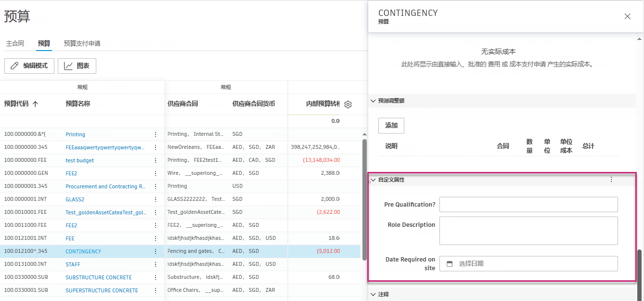Viewport: 644px width, 301px height.
Task: Open kebab menu next to FEE budget name
Action: tap(155, 238)
